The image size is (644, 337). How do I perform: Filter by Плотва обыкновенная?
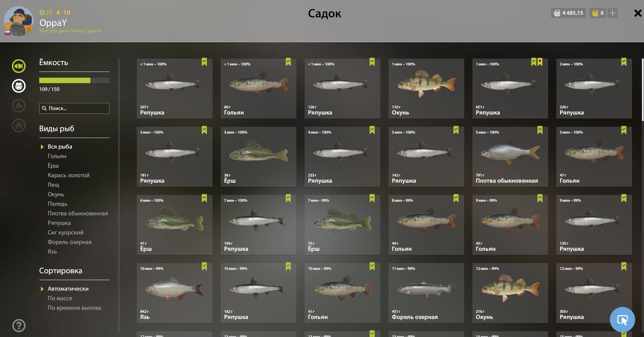(78, 213)
